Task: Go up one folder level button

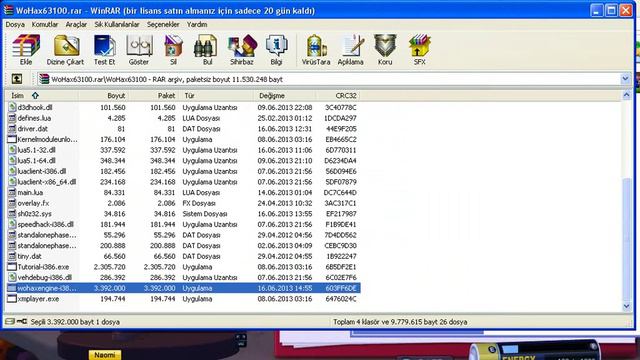Action: coord(17,79)
